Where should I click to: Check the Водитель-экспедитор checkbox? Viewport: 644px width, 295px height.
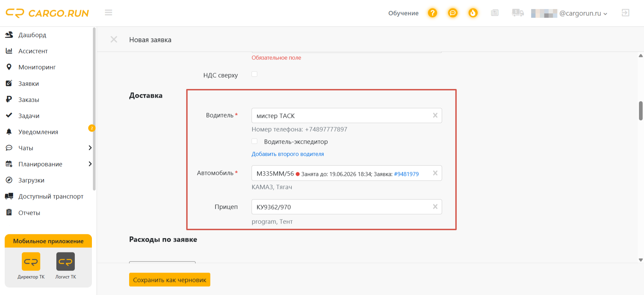click(x=255, y=141)
